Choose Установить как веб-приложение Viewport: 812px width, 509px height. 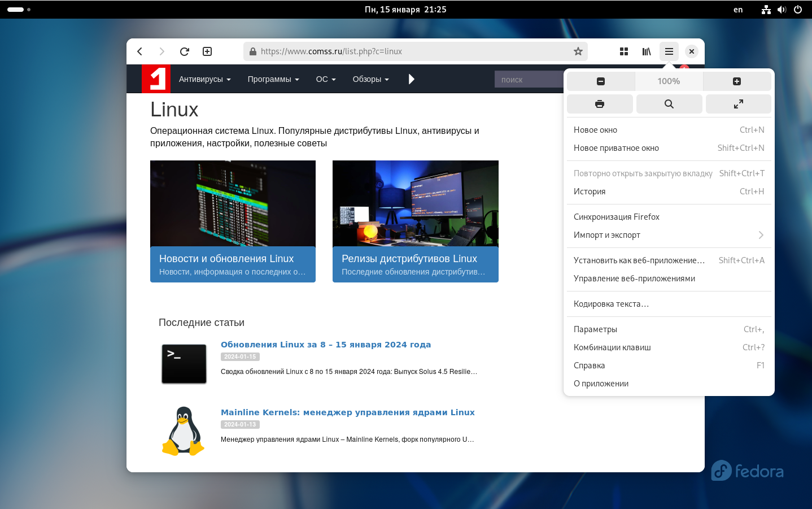point(669,260)
